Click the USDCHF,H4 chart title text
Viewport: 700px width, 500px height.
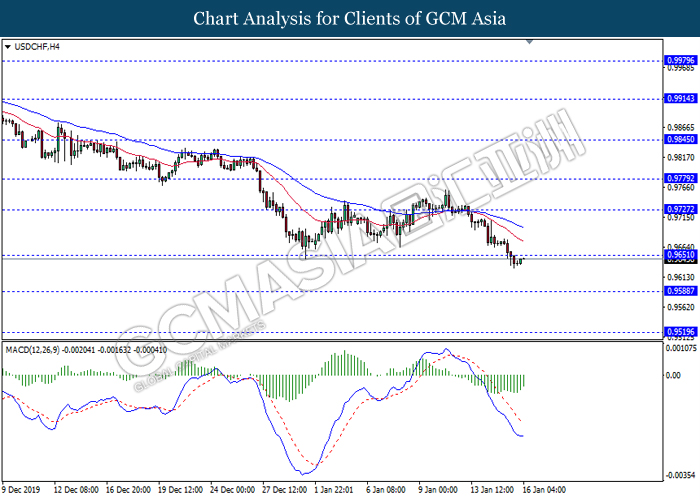pos(37,47)
